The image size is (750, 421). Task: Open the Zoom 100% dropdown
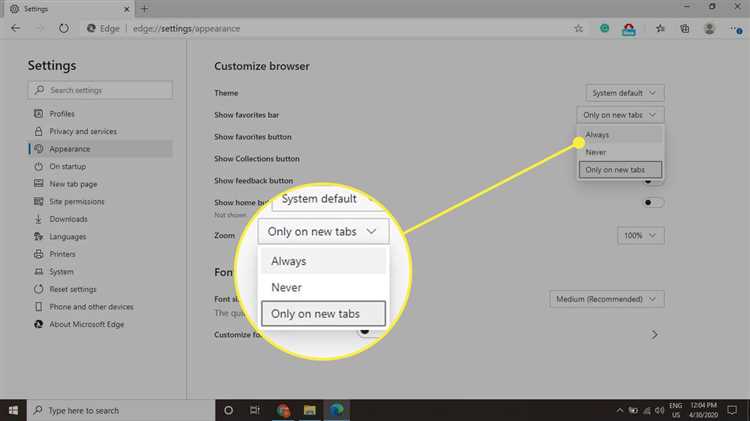point(640,235)
